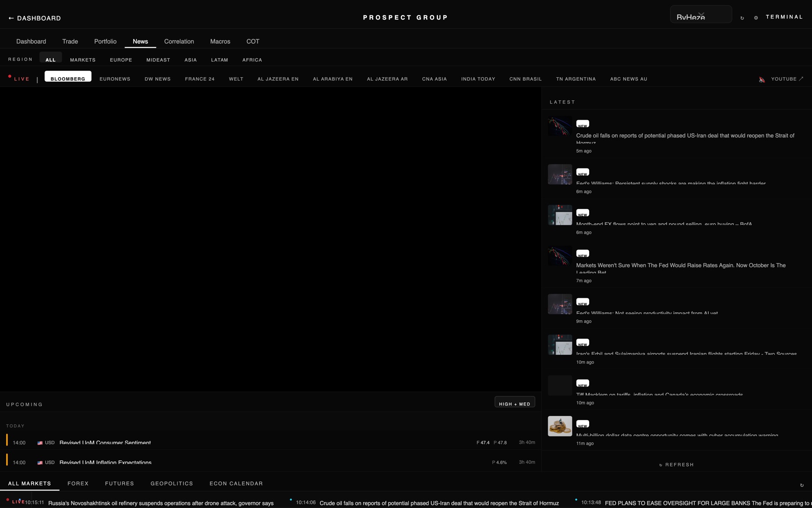Image resolution: width=812 pixels, height=508 pixels.
Task: Click the refresh icon next to settings gear
Action: (742, 18)
